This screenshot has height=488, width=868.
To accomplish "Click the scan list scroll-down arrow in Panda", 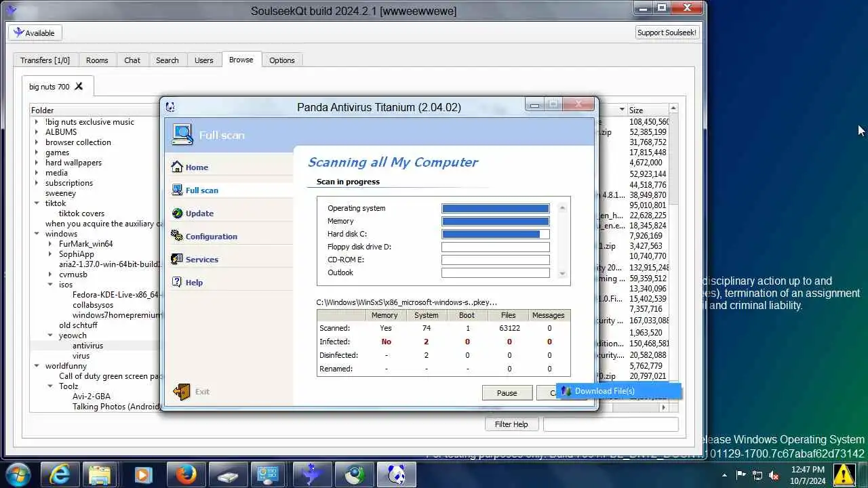I will pyautogui.click(x=562, y=273).
